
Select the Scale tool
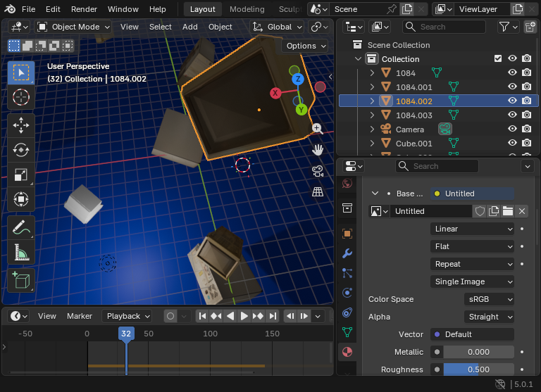(x=20, y=175)
